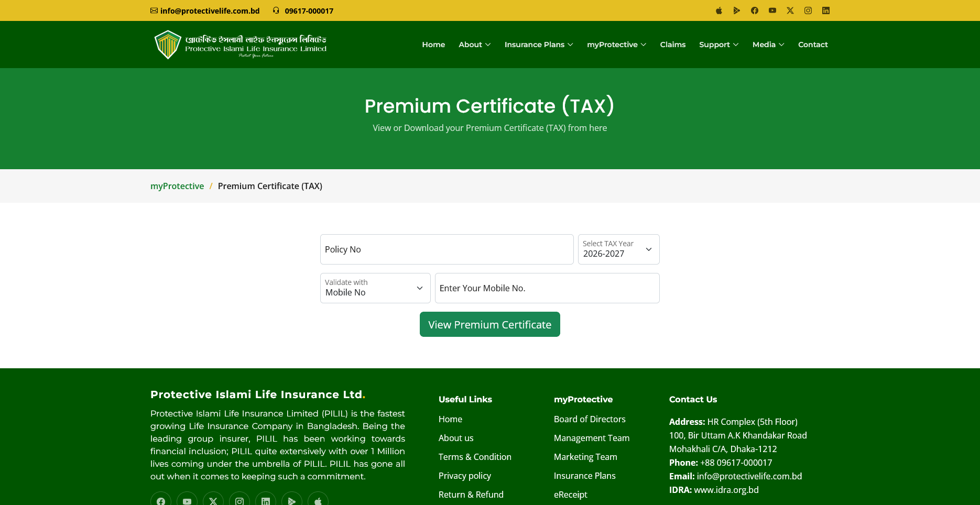This screenshot has width=980, height=505.
Task: Go to Home in the navigation bar
Action: point(433,45)
